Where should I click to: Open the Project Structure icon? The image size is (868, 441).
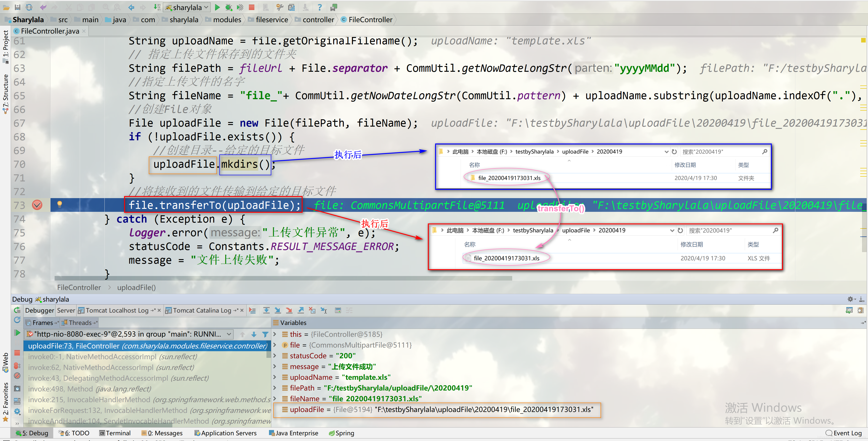291,7
